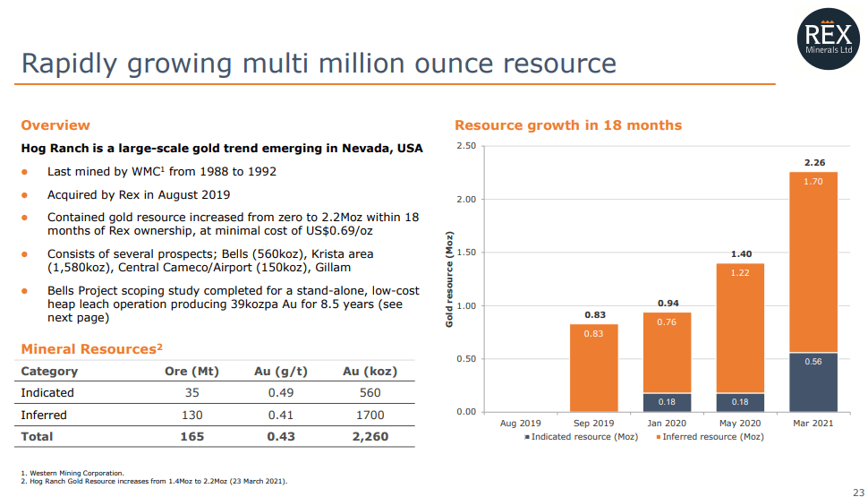Click the '1.70' label in the Mar 2021 bar
868x497 pixels.
[x=813, y=182]
